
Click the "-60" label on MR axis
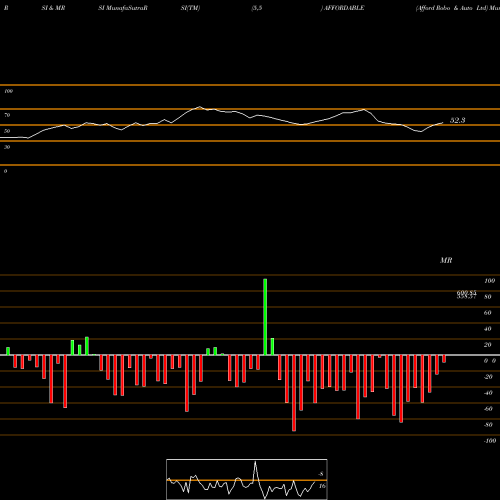pyautogui.click(x=488, y=409)
